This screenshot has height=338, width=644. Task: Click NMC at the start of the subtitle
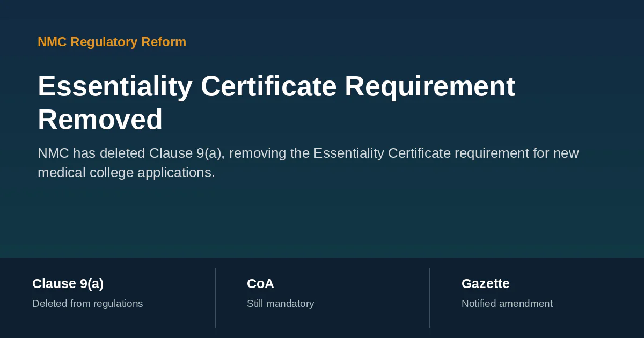53,153
